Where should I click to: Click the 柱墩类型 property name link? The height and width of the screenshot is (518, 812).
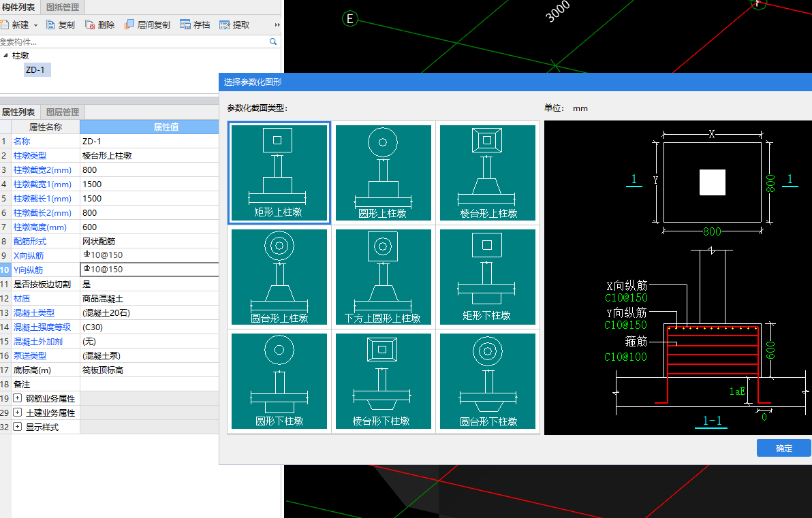click(30, 155)
